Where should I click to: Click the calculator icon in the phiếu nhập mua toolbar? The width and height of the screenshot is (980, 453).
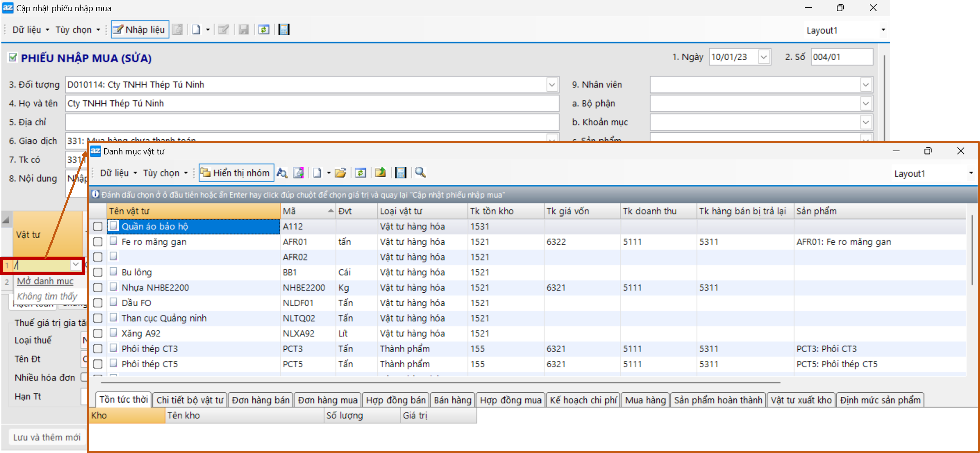[284, 30]
